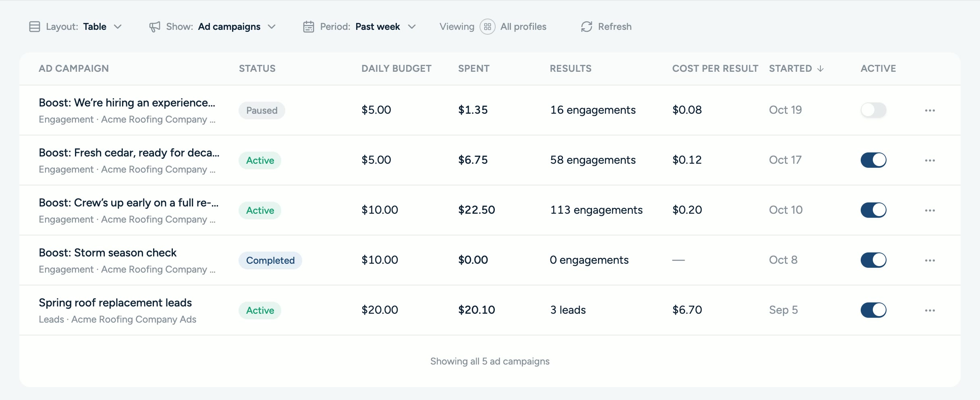Open more options for Fresh cedar campaign

click(x=930, y=160)
